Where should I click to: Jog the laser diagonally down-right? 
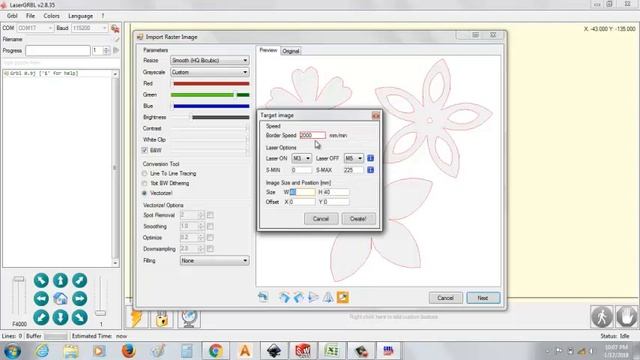80,317
